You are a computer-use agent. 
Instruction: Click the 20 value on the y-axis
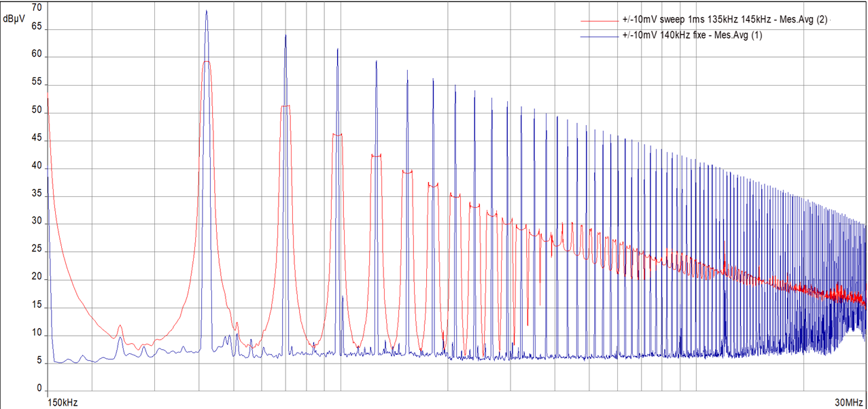click(x=37, y=278)
